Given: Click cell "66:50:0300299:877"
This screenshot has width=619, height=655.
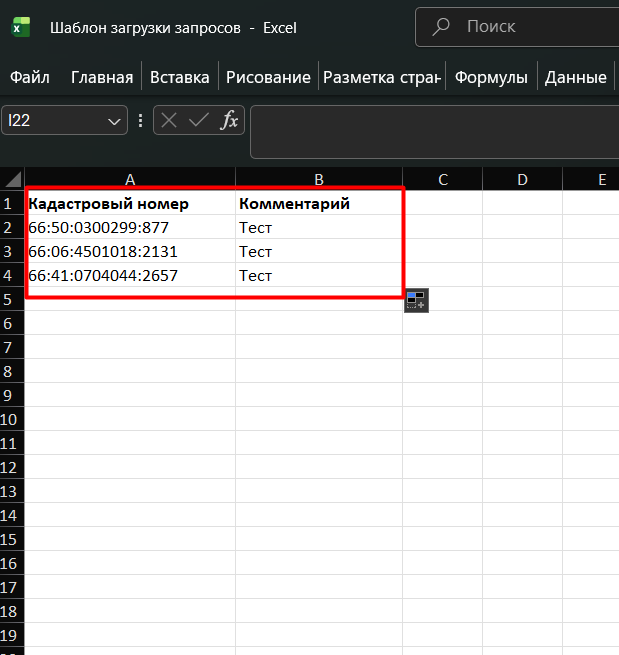Looking at the screenshot, I should click(x=130, y=227).
